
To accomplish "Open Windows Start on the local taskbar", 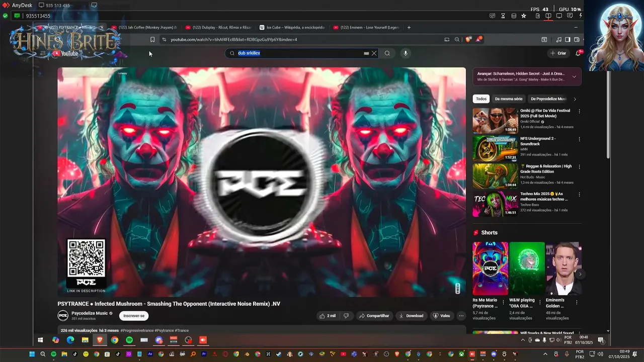I will [32, 354].
